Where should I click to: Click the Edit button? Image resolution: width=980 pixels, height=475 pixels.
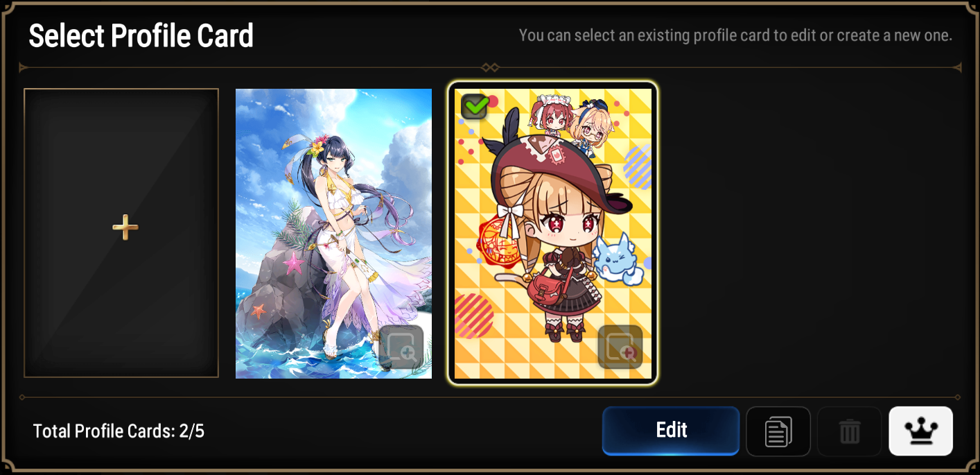(x=671, y=431)
